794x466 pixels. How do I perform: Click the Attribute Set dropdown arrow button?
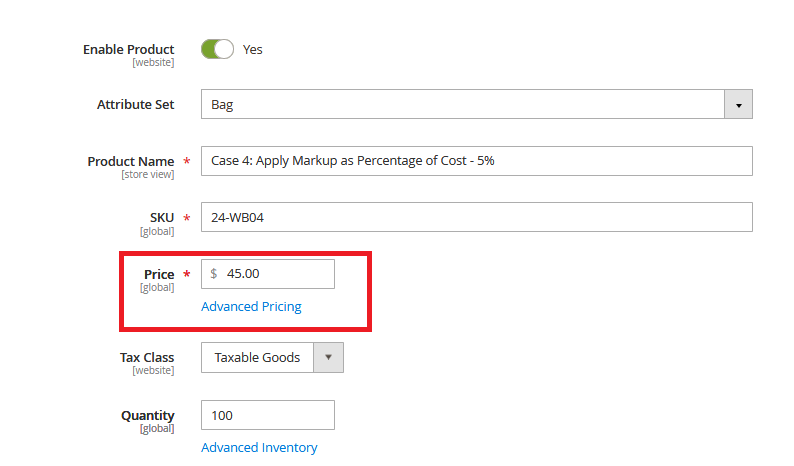[x=738, y=104]
